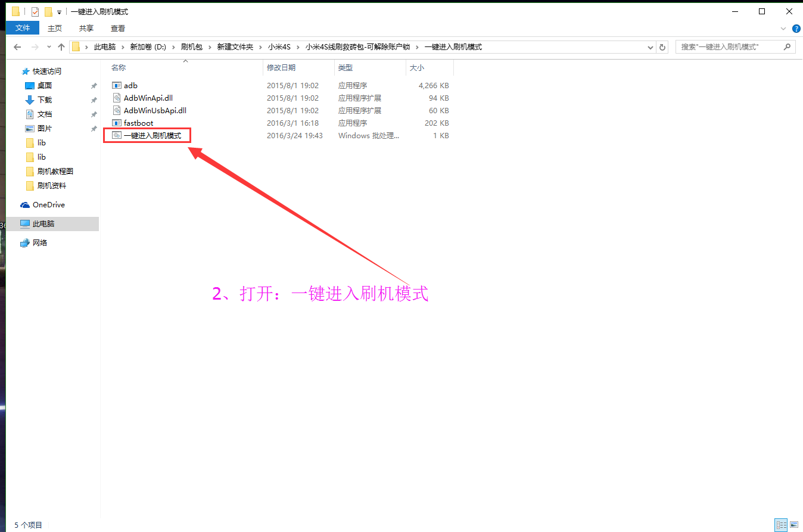Switch to details view in status bar
Viewport: 803px width, 532px height.
tap(781, 525)
